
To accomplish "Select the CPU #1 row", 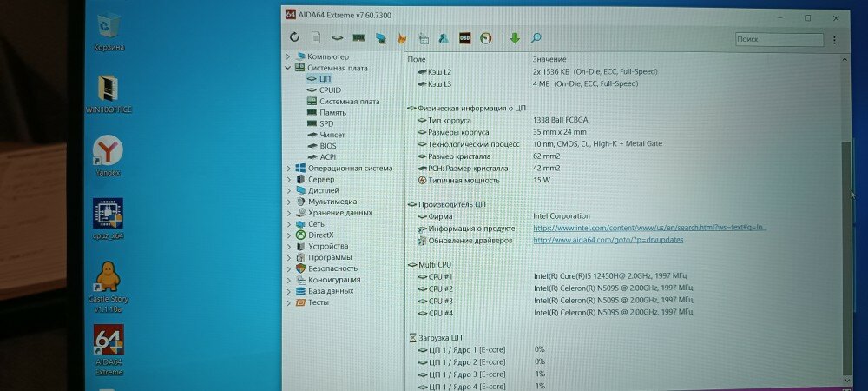I will tap(554, 276).
